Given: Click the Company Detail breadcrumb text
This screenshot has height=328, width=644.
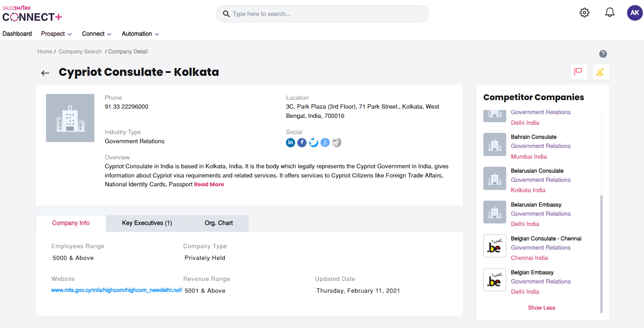Looking at the screenshot, I should [128, 52].
